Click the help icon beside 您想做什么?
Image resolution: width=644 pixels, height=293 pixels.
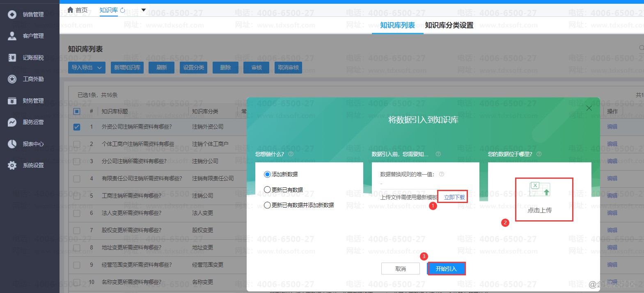291,154
